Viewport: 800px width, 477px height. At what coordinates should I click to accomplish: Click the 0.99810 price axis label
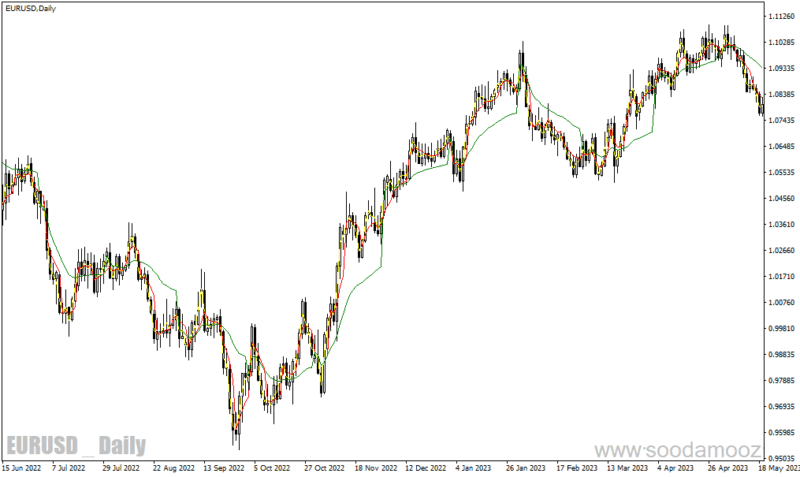click(x=782, y=329)
